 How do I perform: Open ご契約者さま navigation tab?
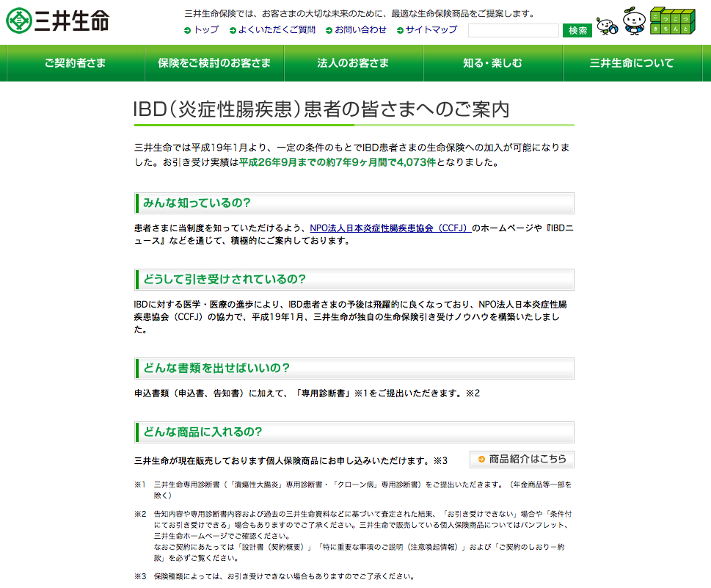tap(76, 63)
